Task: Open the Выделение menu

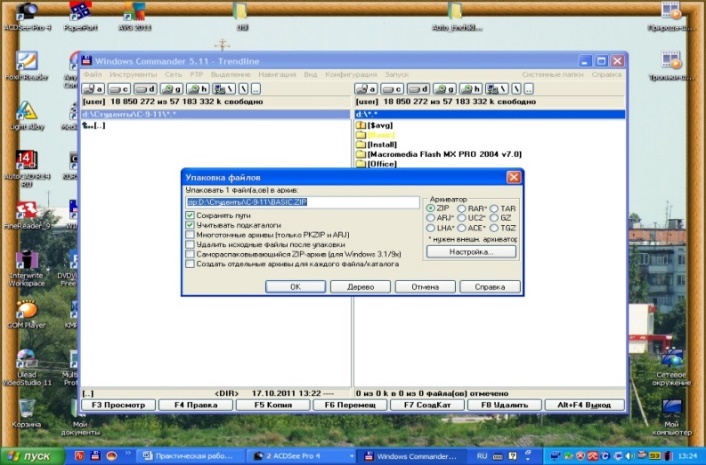Action: 231,74
